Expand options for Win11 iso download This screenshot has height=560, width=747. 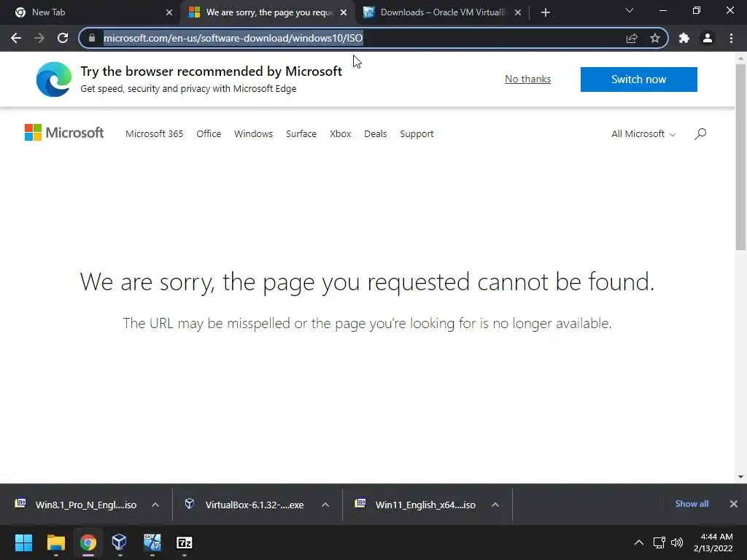(495, 505)
